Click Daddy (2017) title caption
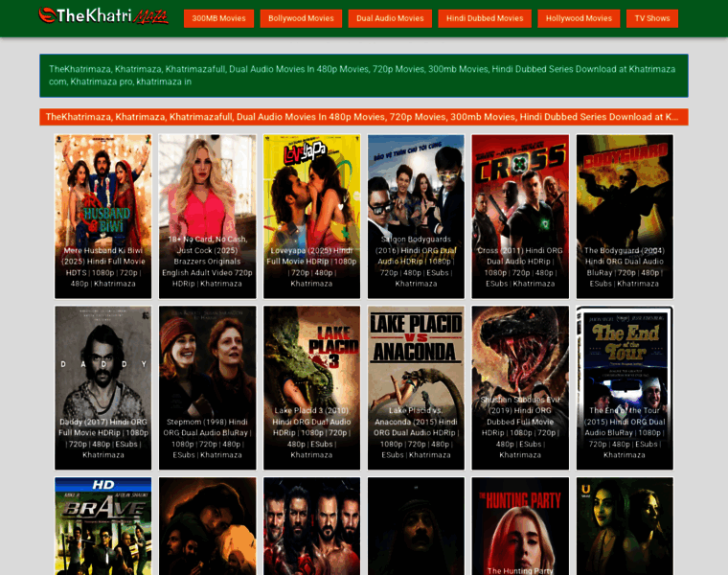The height and width of the screenshot is (575, 728). tap(103, 439)
